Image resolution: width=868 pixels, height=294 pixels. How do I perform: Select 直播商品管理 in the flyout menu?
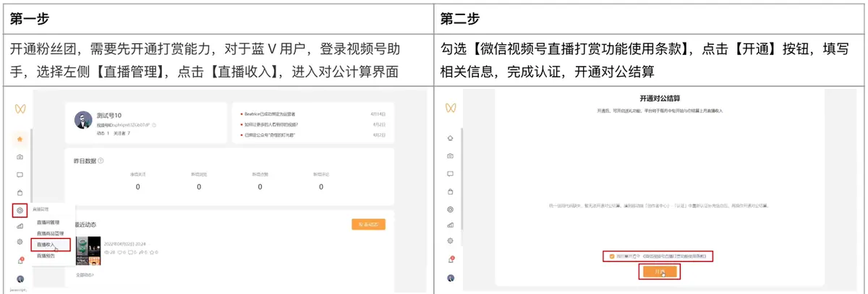click(x=49, y=233)
